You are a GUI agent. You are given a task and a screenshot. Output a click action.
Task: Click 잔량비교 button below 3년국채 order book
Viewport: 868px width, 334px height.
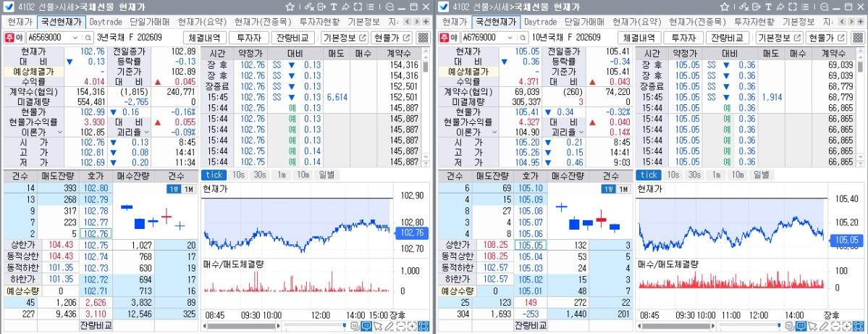coord(96,325)
